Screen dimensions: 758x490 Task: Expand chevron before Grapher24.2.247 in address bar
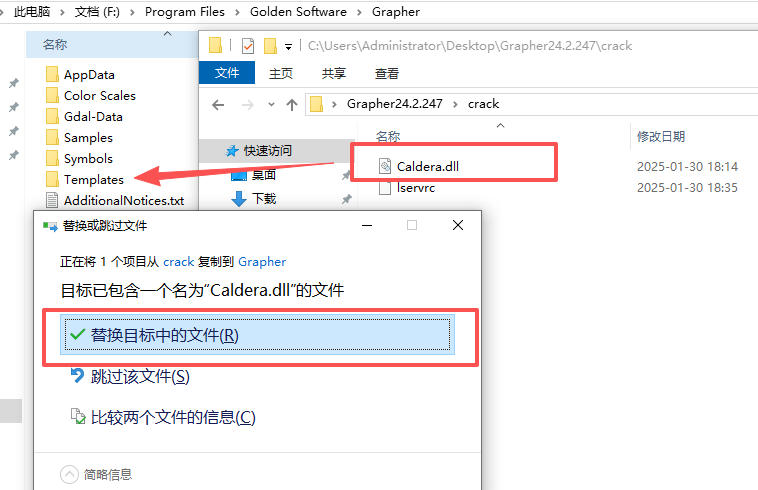tap(334, 104)
